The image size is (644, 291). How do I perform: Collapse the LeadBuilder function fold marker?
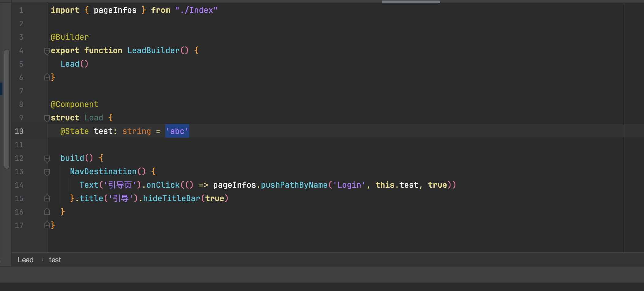coord(47,51)
